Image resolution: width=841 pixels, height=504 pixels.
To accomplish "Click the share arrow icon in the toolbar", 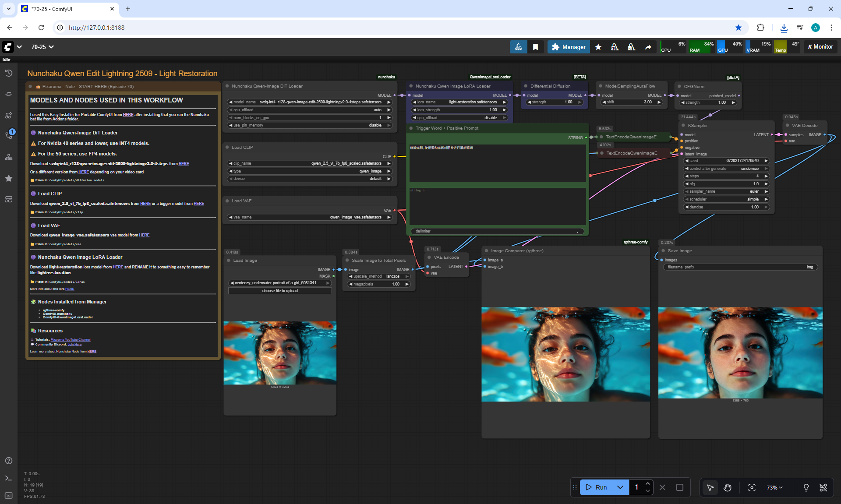I will coord(648,47).
